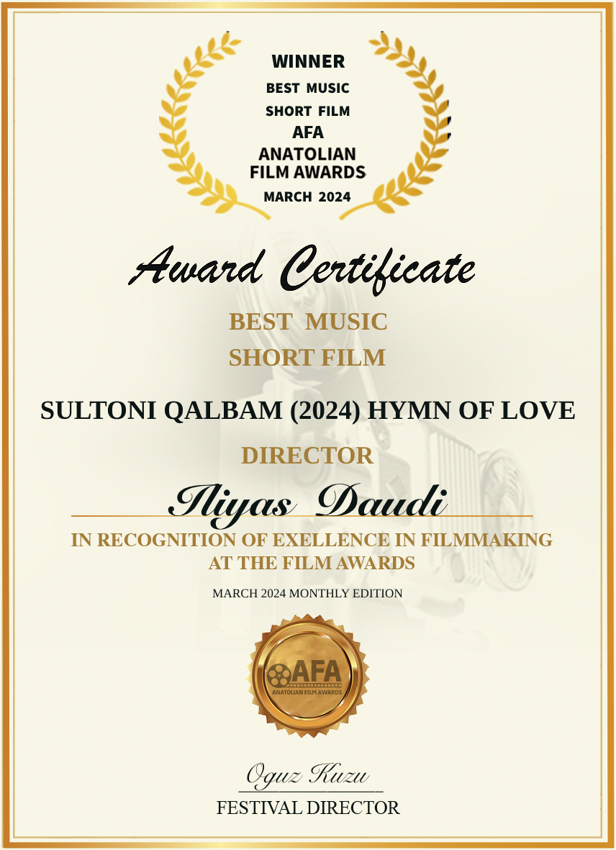
Task: Click the film reel icon inside the seal
Action: click(278, 674)
